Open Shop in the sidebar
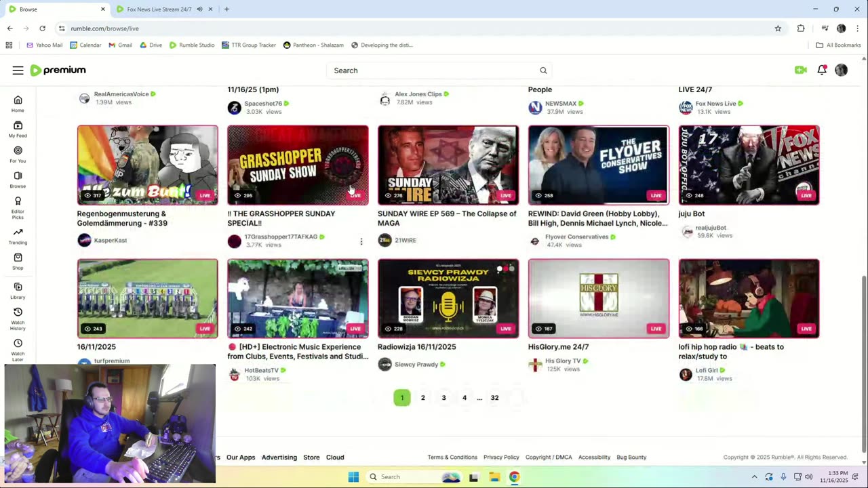This screenshot has width=868, height=488. (x=18, y=262)
